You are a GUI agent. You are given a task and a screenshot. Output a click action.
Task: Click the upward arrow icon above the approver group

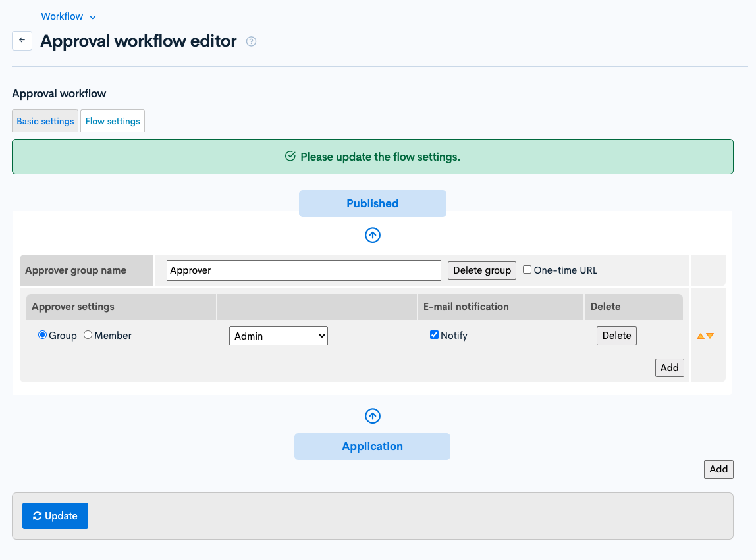(373, 235)
